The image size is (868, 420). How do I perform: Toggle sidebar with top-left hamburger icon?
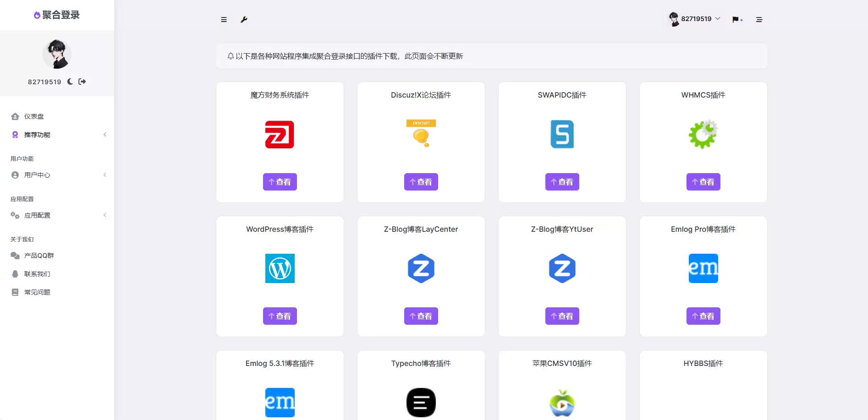(x=224, y=20)
